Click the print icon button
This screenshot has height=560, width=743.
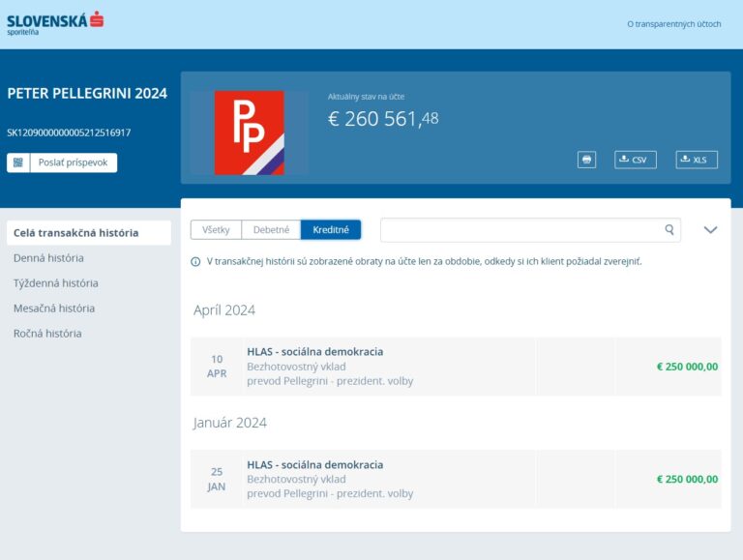click(586, 160)
